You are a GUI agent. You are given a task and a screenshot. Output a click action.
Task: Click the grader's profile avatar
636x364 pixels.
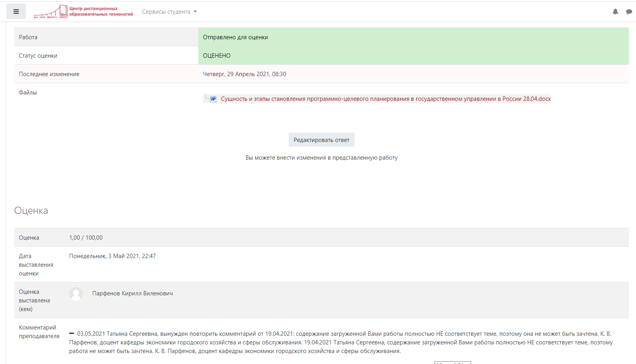coord(76,294)
